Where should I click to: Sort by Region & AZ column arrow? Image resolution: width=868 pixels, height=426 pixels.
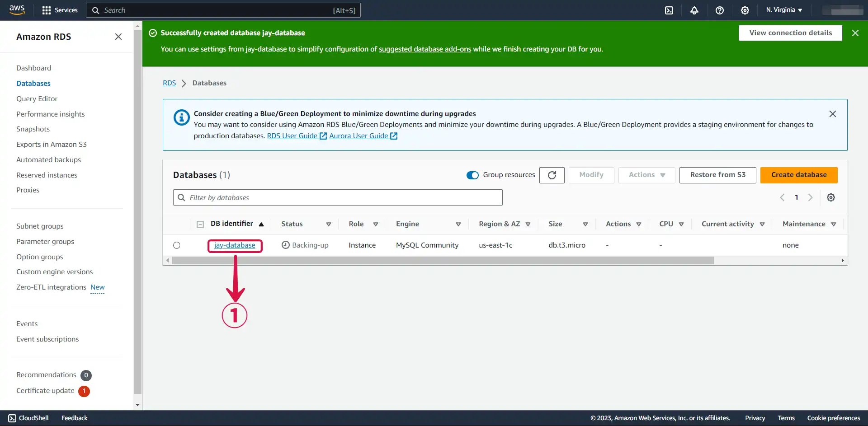pos(528,225)
